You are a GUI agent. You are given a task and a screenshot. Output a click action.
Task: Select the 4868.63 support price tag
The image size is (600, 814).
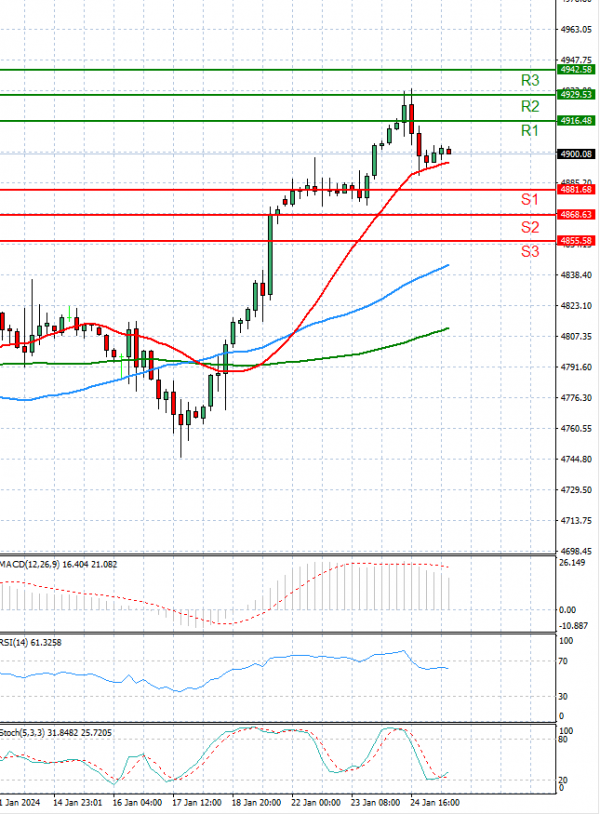point(576,214)
